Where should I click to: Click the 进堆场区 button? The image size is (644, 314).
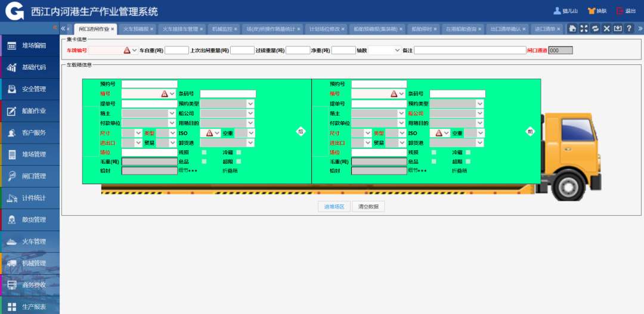tap(334, 207)
